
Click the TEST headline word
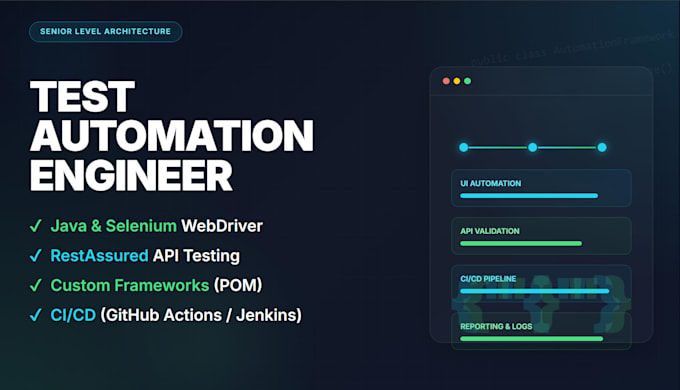point(82,97)
